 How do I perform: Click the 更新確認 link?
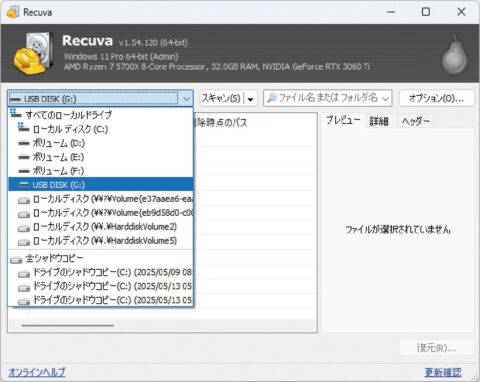[443, 372]
